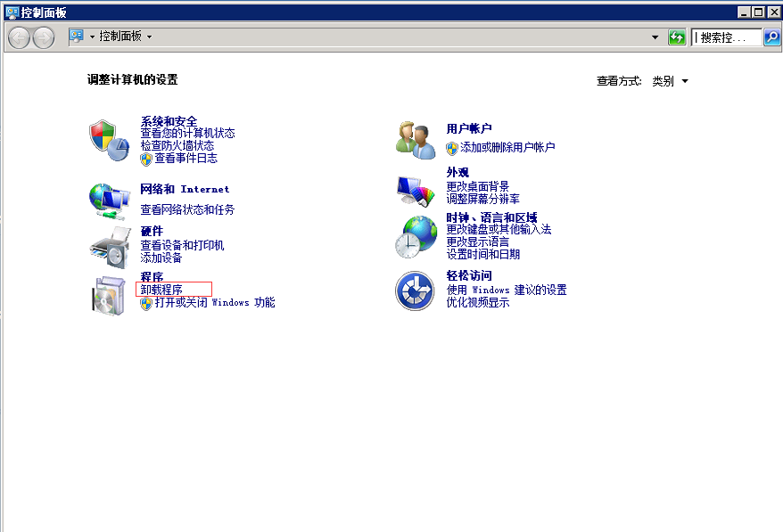Click the Appearance monitor icon

(413, 190)
